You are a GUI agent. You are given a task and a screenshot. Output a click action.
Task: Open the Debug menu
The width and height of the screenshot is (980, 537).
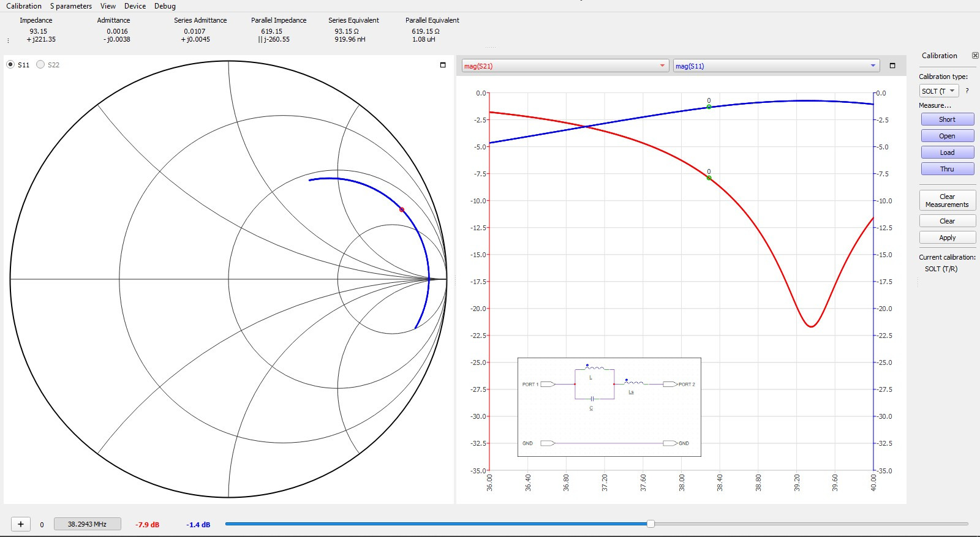tap(165, 6)
